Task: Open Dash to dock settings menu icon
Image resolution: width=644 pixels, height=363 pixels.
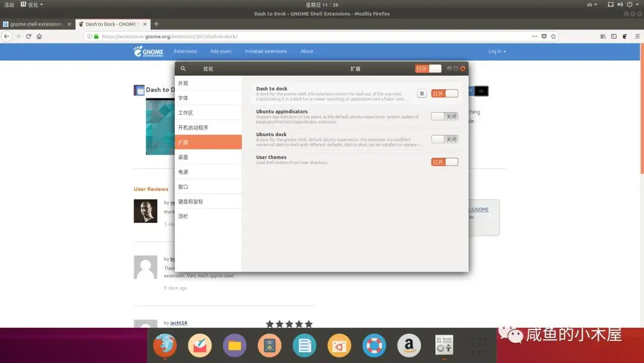Action: (x=422, y=93)
